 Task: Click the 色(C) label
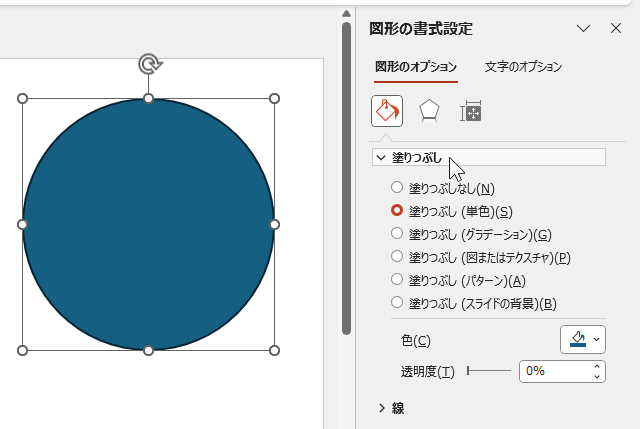point(416,340)
